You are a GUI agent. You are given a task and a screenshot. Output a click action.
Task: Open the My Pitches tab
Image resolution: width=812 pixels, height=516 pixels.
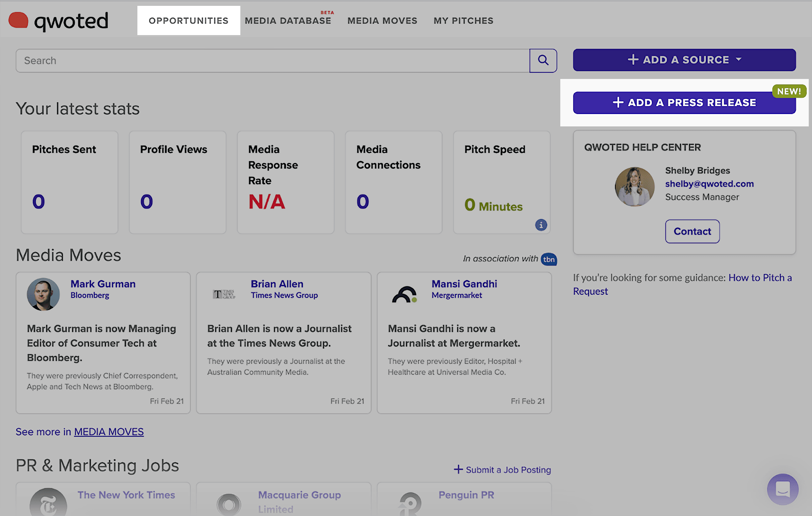point(463,20)
